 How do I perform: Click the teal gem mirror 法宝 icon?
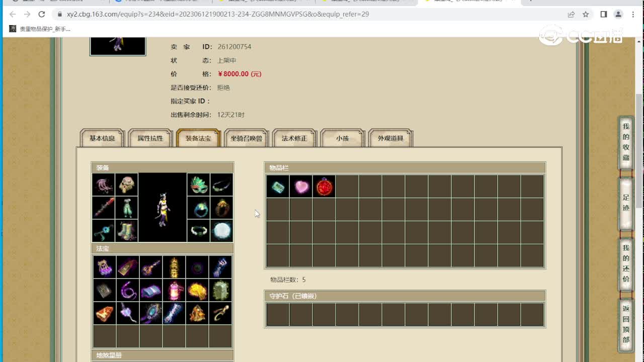click(x=151, y=313)
